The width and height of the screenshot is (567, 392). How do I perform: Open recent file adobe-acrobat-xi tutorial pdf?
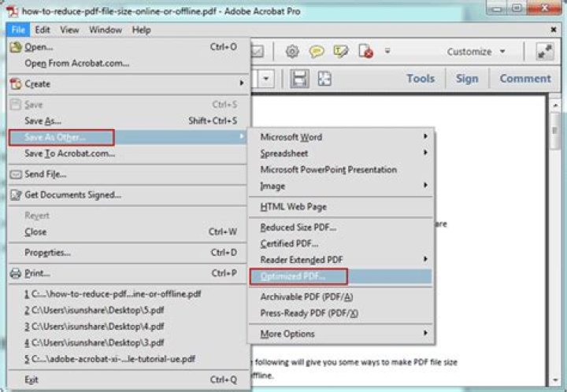pyautogui.click(x=128, y=359)
